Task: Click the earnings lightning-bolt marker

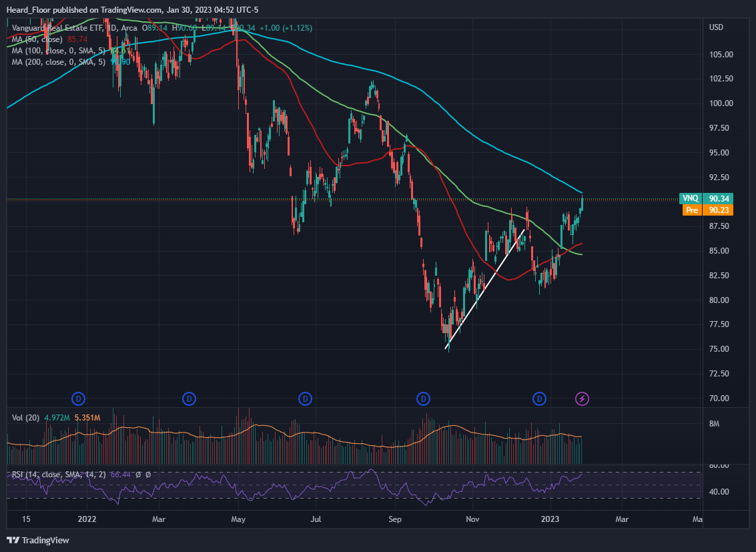Action: pyautogui.click(x=583, y=398)
